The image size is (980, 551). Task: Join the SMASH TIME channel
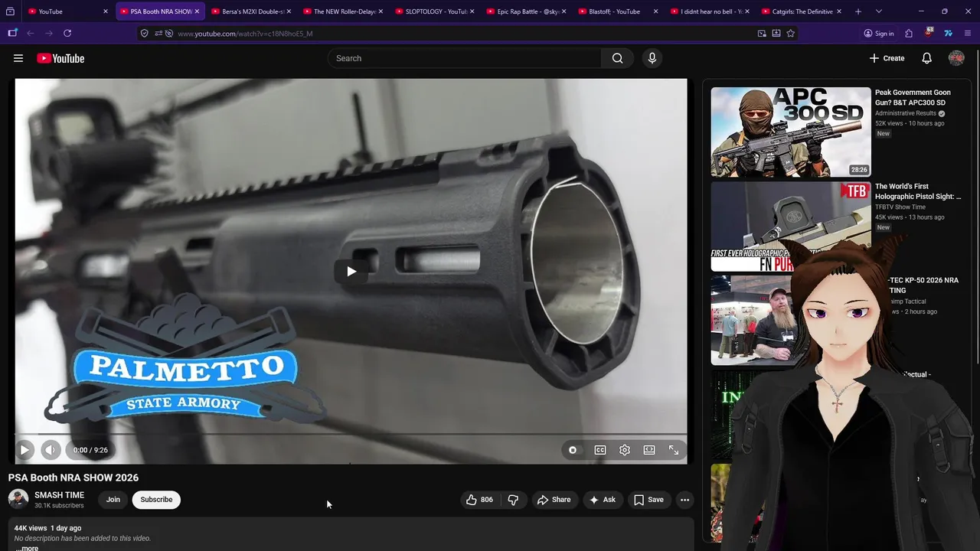[x=113, y=500]
